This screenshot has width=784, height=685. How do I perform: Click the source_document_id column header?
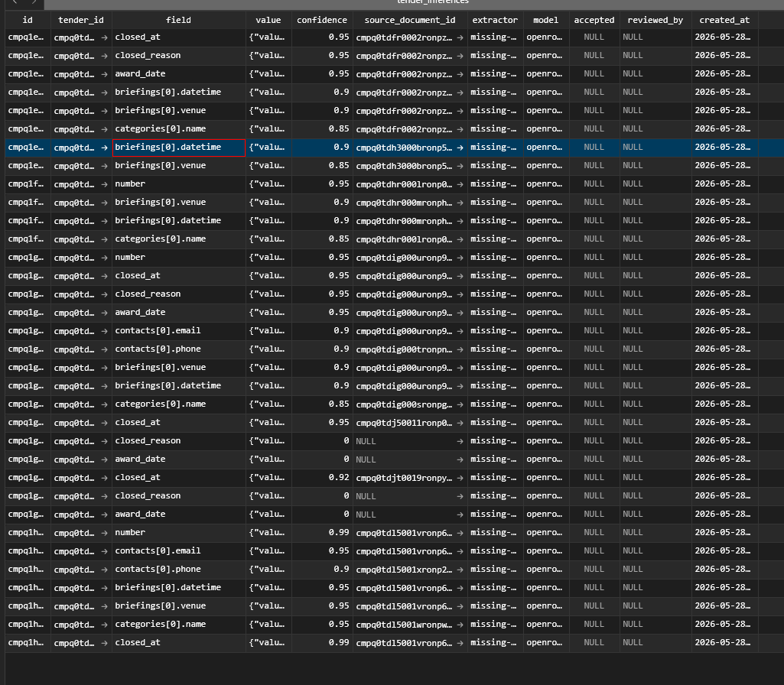tap(410, 20)
